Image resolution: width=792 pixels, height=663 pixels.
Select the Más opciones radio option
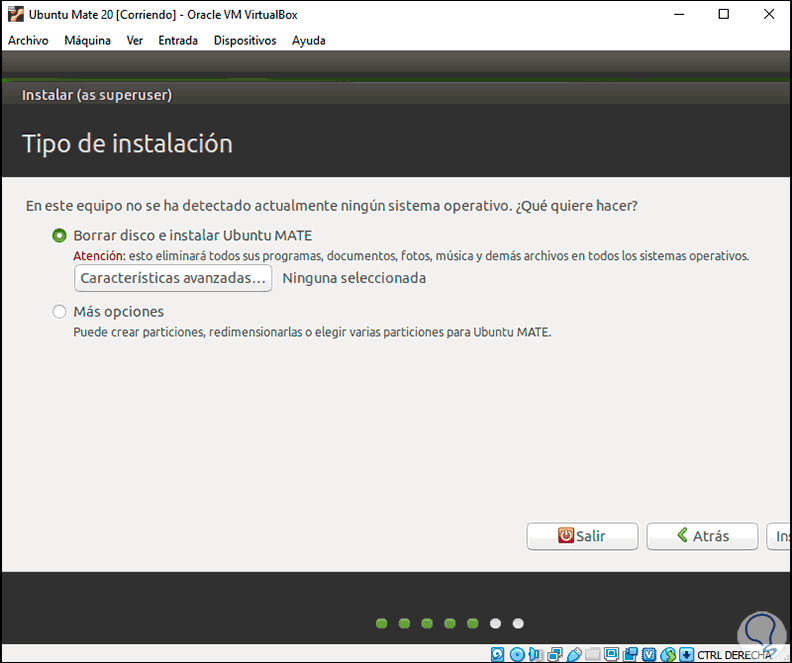tap(59, 312)
